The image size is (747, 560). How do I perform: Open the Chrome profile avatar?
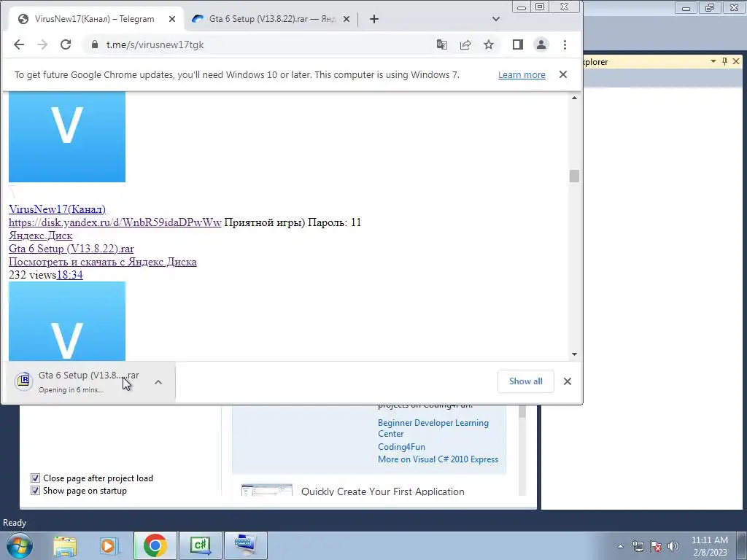541,44
